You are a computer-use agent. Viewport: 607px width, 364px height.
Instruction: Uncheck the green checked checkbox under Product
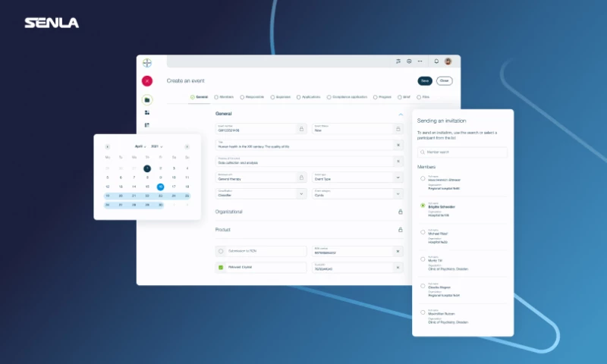[221, 267]
